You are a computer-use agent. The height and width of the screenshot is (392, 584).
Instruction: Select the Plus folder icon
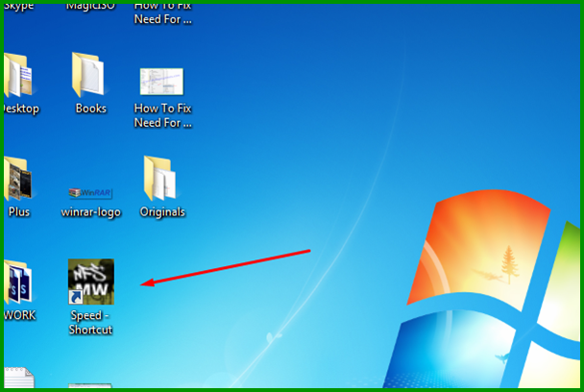[18, 179]
